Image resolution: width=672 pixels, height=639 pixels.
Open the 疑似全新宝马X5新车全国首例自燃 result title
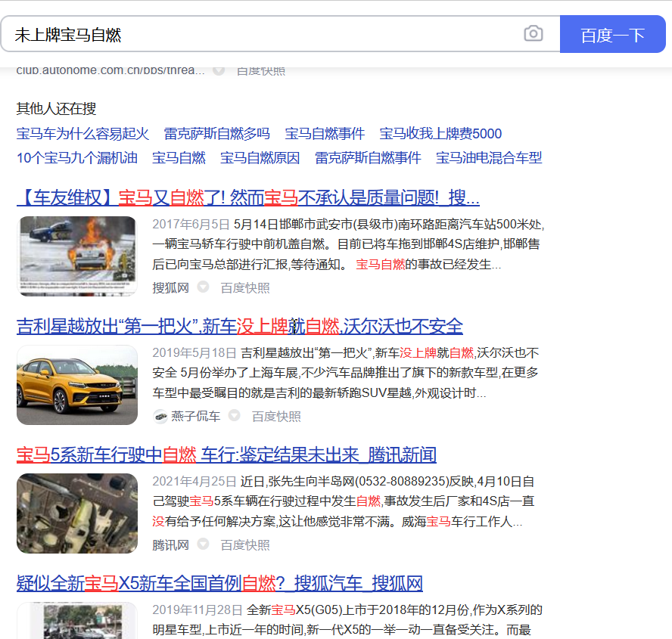[x=219, y=583]
